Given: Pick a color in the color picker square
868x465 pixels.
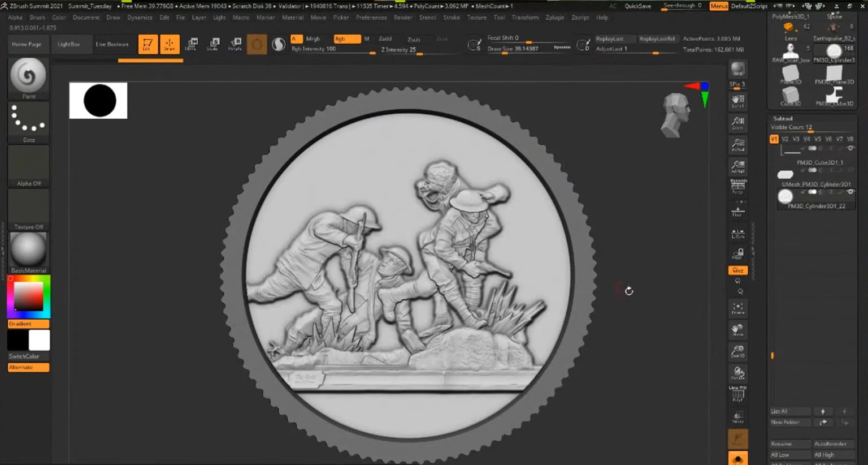Looking at the screenshot, I should [x=28, y=296].
